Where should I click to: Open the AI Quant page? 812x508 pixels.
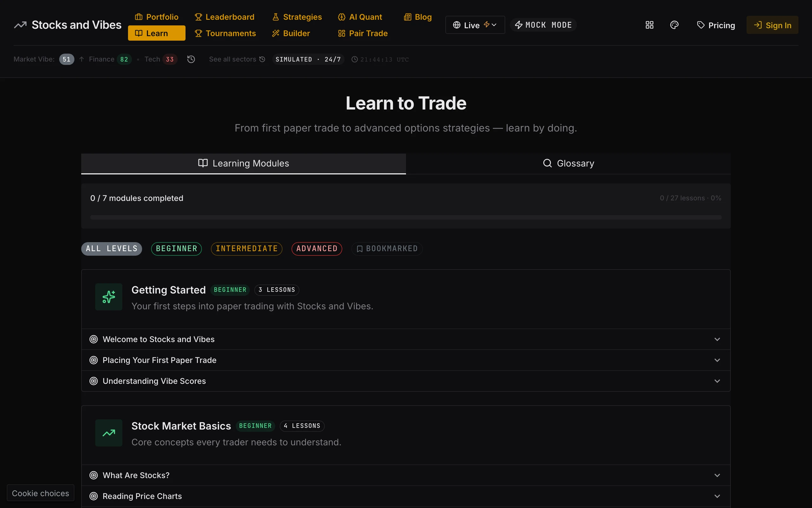[360, 17]
